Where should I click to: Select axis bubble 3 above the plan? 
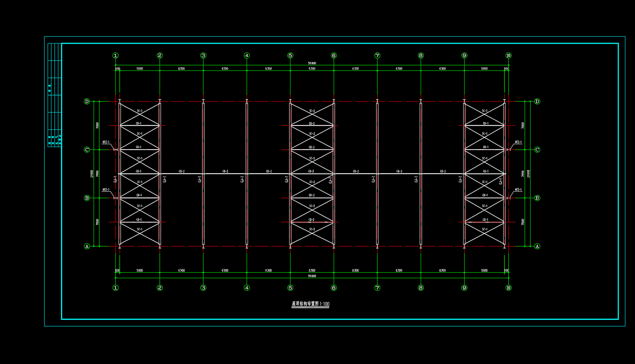click(x=203, y=55)
